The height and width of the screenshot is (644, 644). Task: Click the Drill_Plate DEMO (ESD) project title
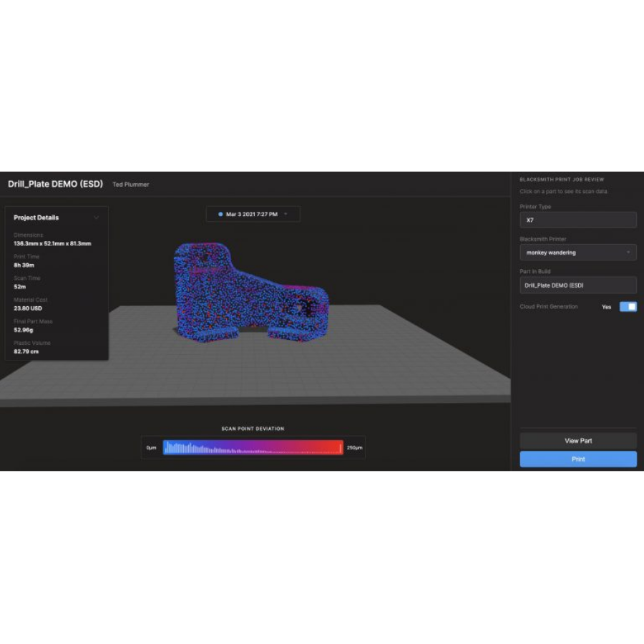point(55,184)
